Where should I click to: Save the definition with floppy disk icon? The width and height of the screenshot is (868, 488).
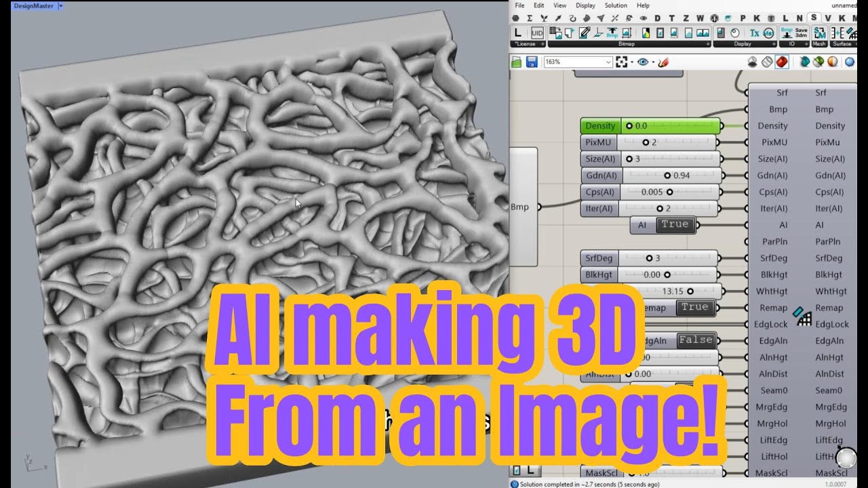[532, 62]
